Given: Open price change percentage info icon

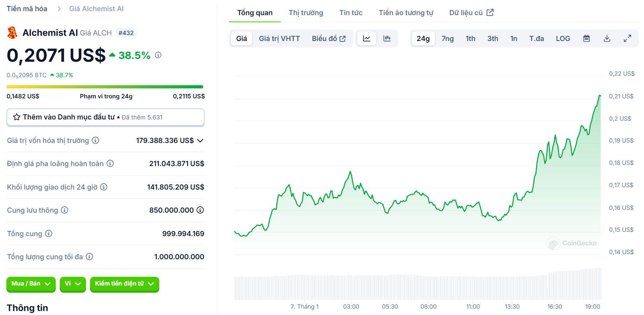Looking at the screenshot, I should pos(158,55).
